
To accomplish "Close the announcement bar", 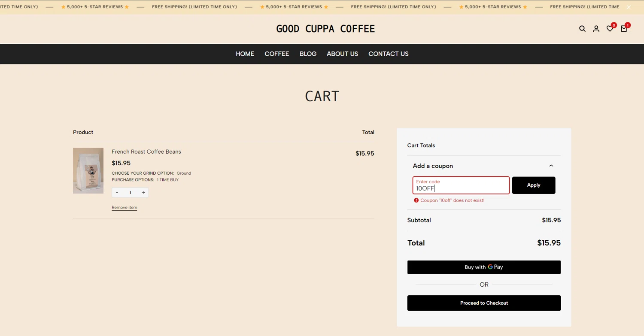I will (x=629, y=7).
